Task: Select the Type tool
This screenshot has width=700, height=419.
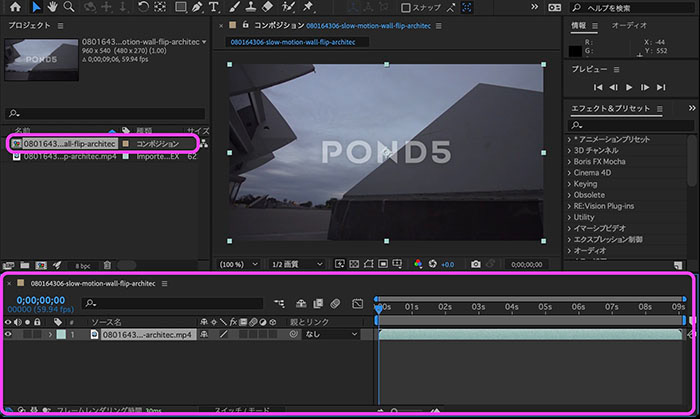Action: 214,7
